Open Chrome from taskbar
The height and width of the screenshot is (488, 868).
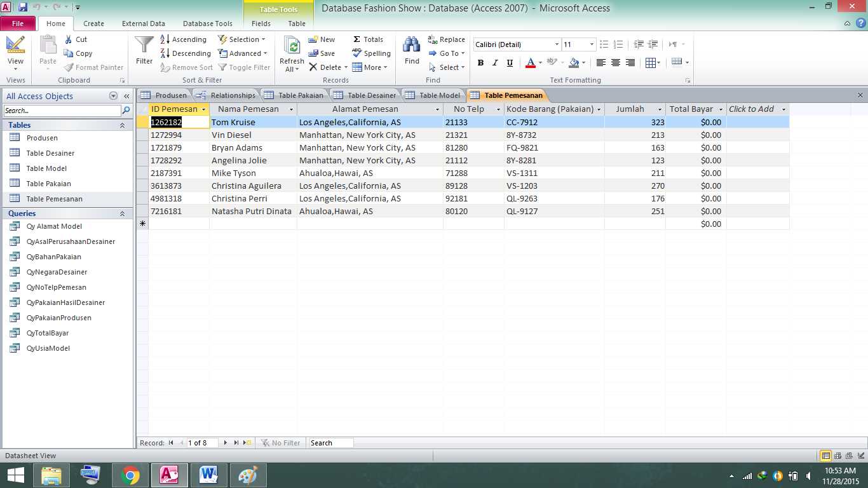pyautogui.click(x=130, y=475)
